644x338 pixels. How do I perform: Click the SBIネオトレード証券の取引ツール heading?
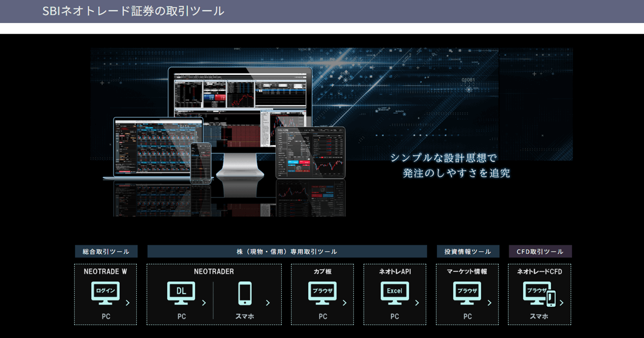tap(133, 11)
